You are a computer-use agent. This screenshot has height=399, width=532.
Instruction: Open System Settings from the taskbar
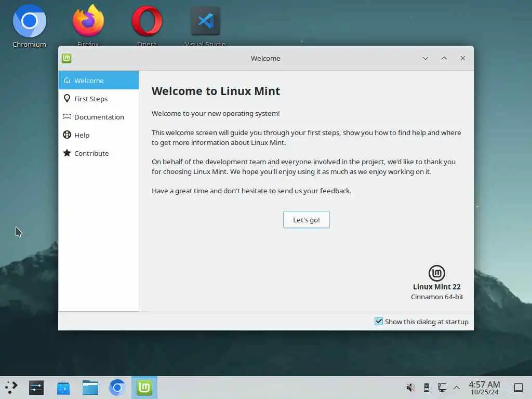(x=36, y=388)
